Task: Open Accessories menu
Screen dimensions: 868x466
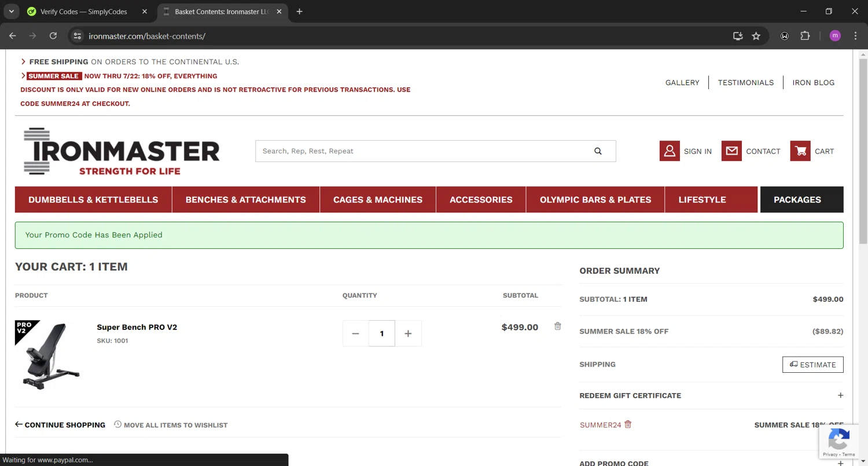Action: coord(481,200)
